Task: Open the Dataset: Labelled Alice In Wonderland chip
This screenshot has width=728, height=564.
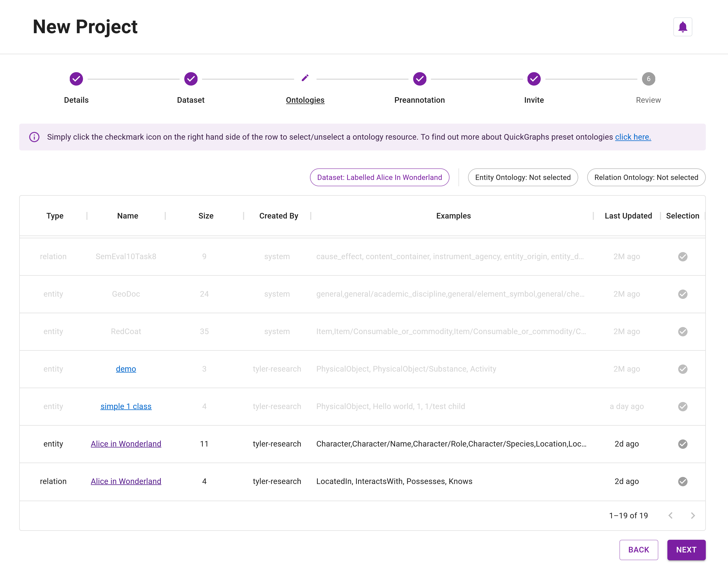Action: tap(379, 177)
